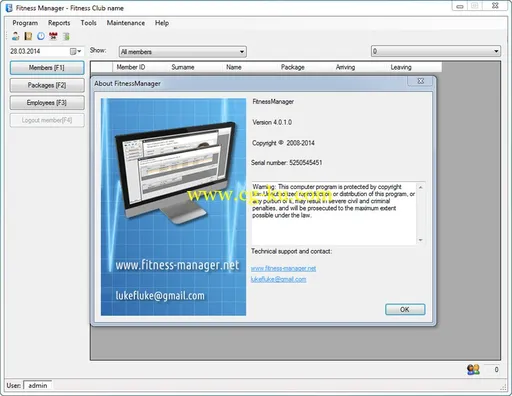The width and height of the screenshot is (512, 396).
Task: Click the member count 0 box at bottom right
Action: [492, 369]
